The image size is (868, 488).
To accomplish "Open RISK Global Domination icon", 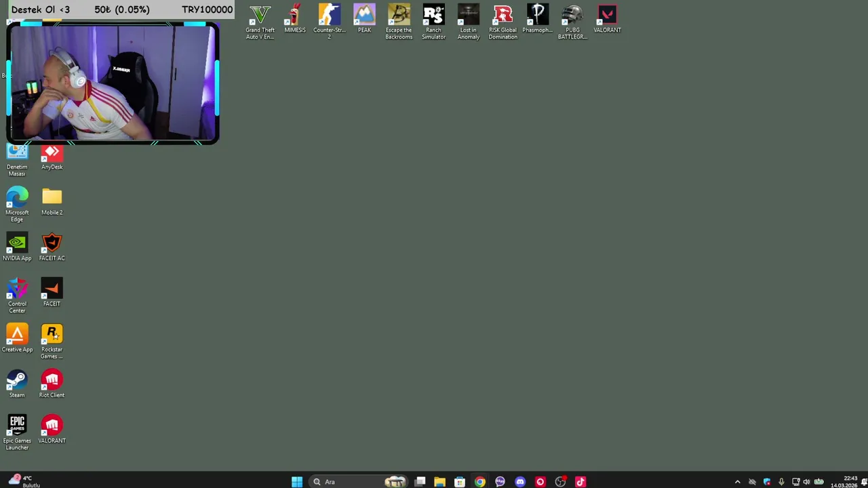I will click(x=502, y=22).
